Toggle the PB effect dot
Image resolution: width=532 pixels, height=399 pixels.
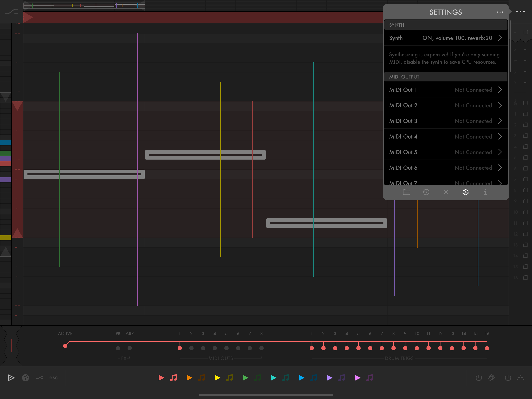118,348
